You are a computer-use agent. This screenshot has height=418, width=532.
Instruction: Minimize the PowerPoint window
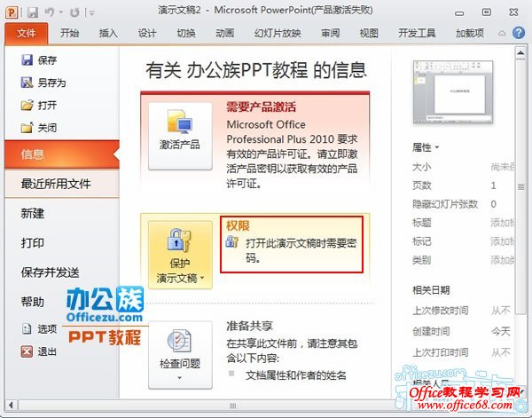click(459, 13)
